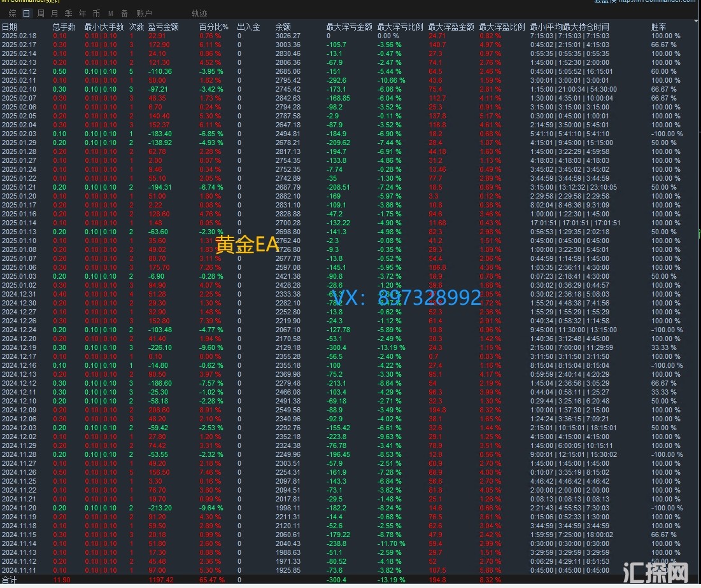
Task: Click the 最大浮盈比例 column header
Action: pos(502,27)
